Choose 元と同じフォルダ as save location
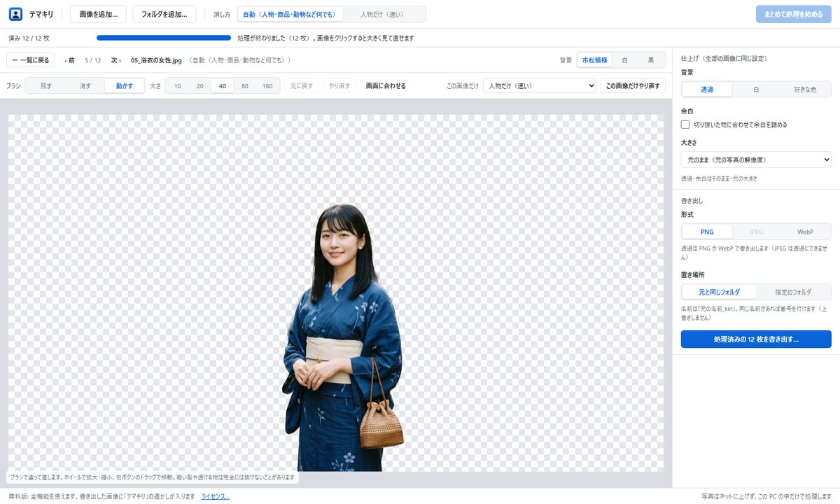840x504 pixels. (719, 292)
